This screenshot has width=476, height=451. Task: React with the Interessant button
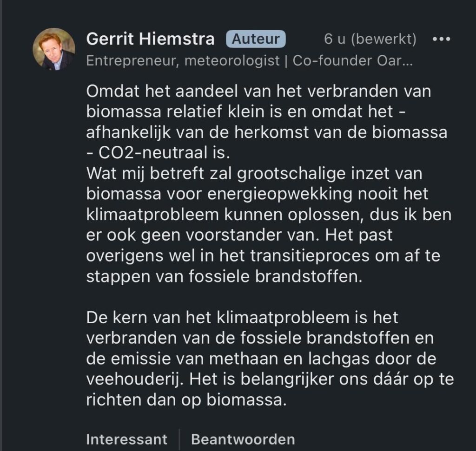[126, 439]
